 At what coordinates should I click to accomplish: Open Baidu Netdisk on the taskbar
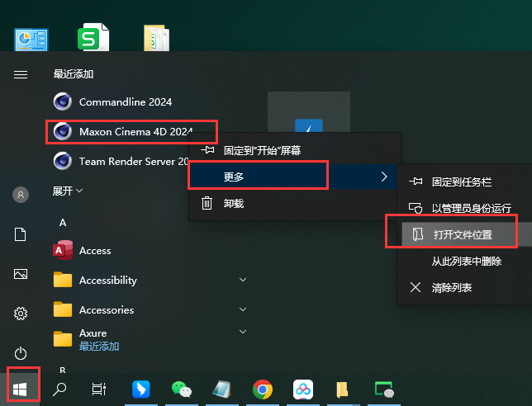pos(303,389)
